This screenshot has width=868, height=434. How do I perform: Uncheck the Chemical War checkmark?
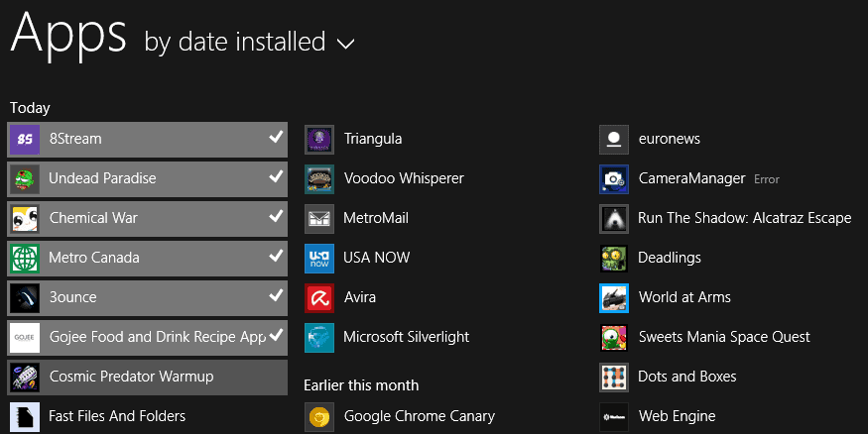[x=276, y=216]
